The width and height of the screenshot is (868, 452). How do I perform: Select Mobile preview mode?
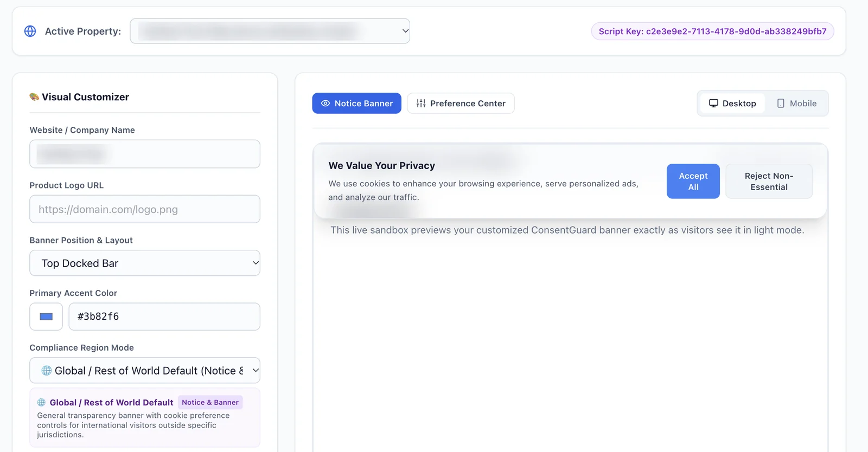click(796, 104)
